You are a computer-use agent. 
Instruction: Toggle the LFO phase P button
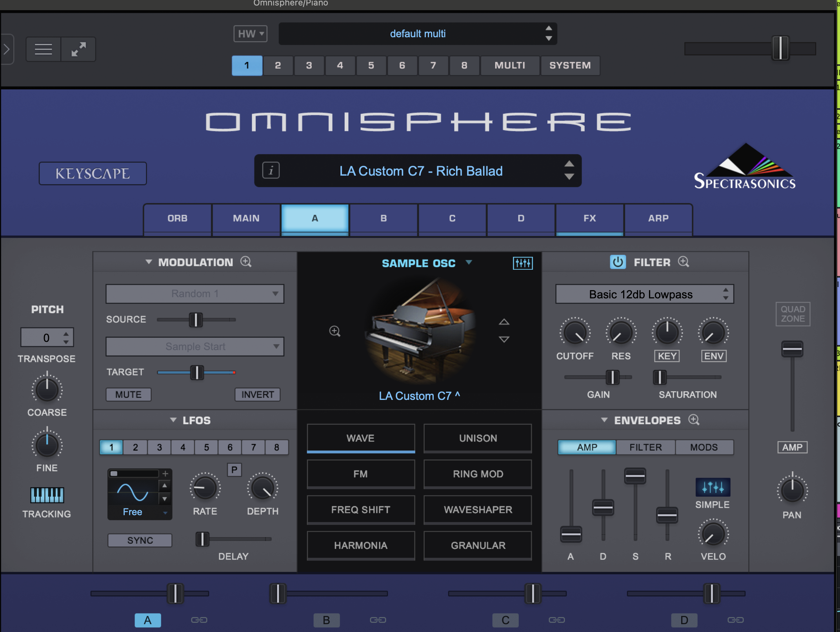tap(235, 470)
